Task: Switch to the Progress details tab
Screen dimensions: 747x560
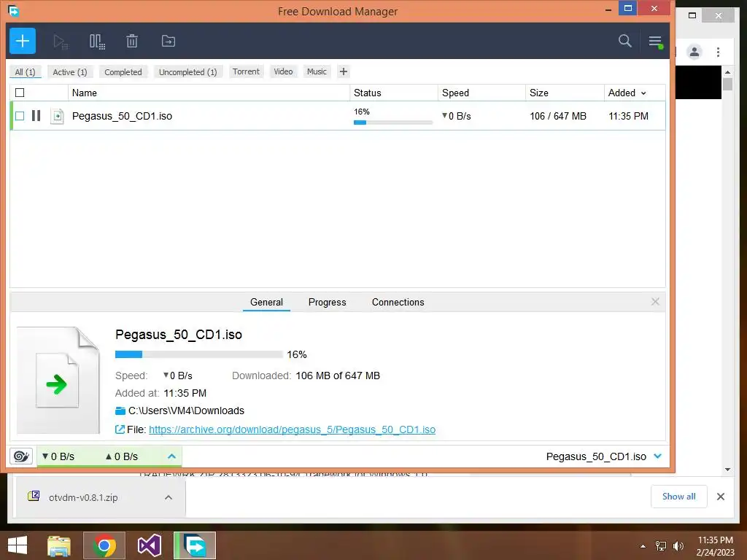Action: click(x=328, y=303)
